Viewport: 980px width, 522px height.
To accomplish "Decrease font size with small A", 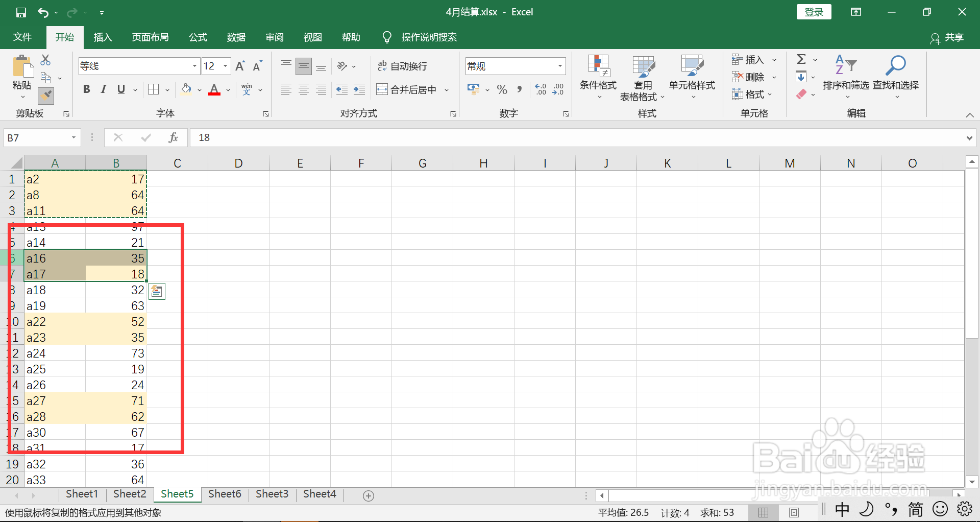I will pyautogui.click(x=257, y=66).
